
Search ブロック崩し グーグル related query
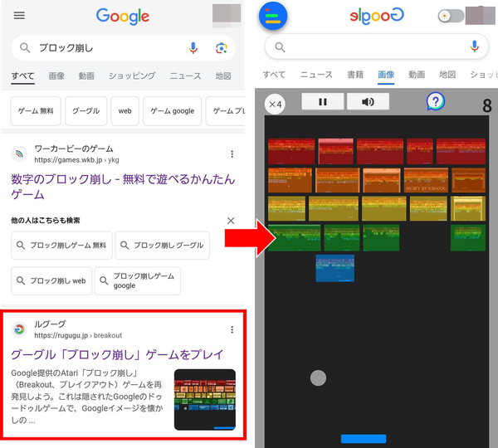coord(163,246)
